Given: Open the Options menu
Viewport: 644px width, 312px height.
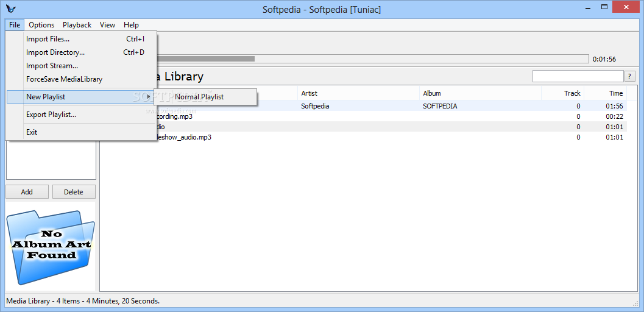Looking at the screenshot, I should pyautogui.click(x=41, y=24).
